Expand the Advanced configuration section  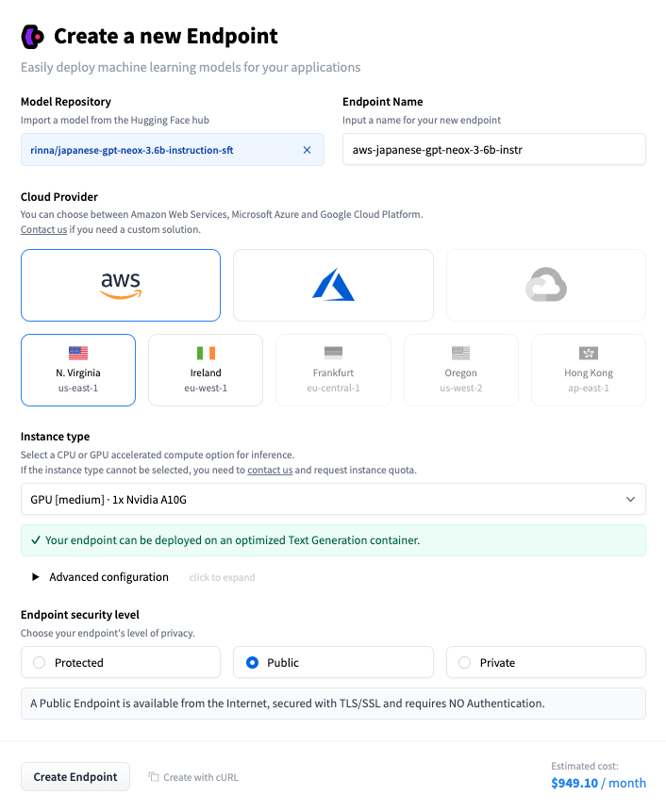(x=108, y=577)
